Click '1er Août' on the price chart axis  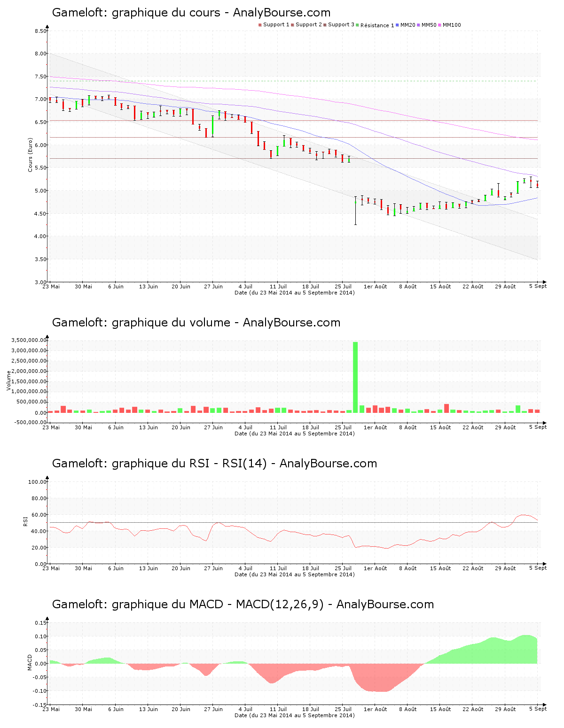(x=376, y=287)
